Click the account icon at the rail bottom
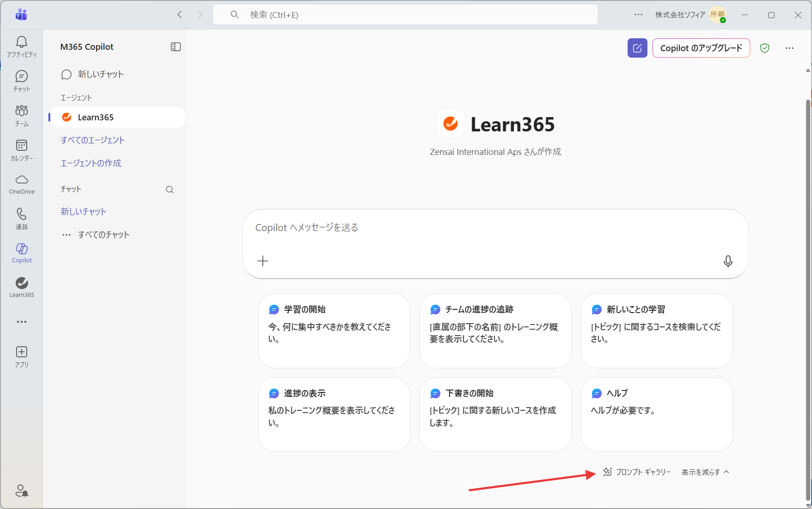 coord(22,491)
